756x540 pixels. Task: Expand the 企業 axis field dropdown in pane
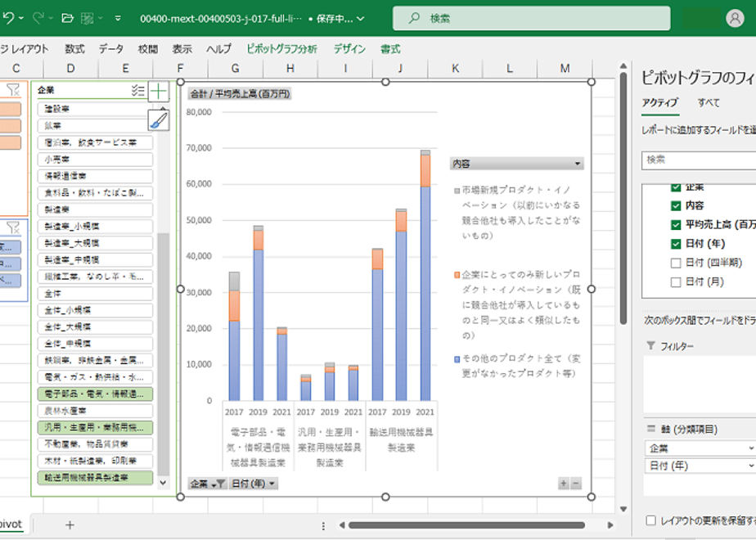click(751, 448)
